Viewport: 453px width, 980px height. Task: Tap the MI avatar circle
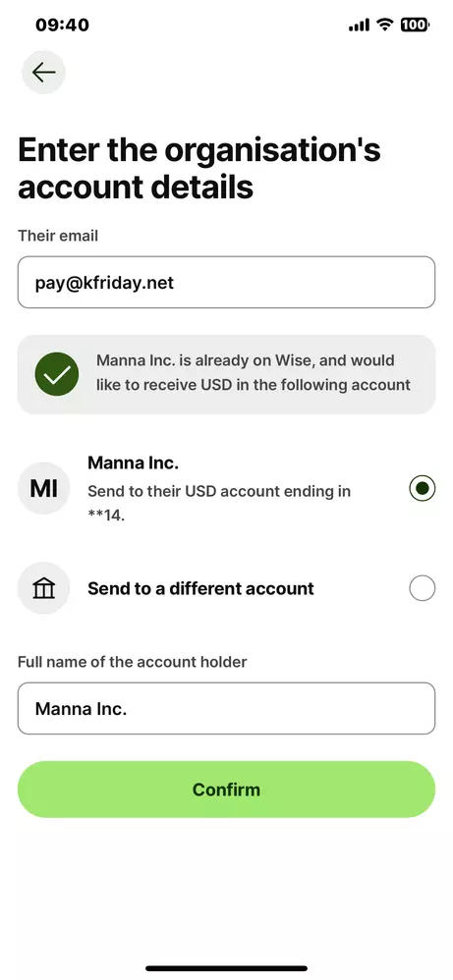(44, 488)
